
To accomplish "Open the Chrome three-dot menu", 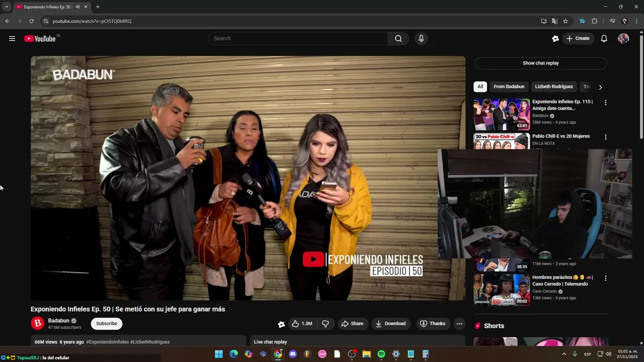I will point(637,21).
